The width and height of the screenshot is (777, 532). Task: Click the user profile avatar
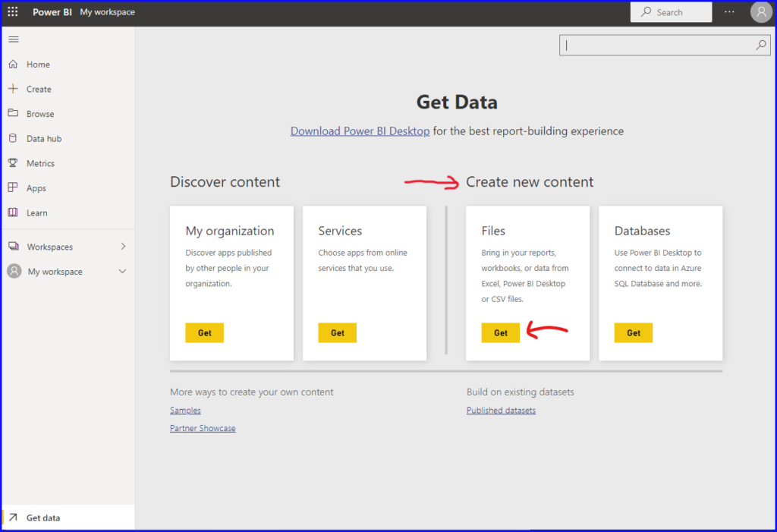(x=760, y=12)
